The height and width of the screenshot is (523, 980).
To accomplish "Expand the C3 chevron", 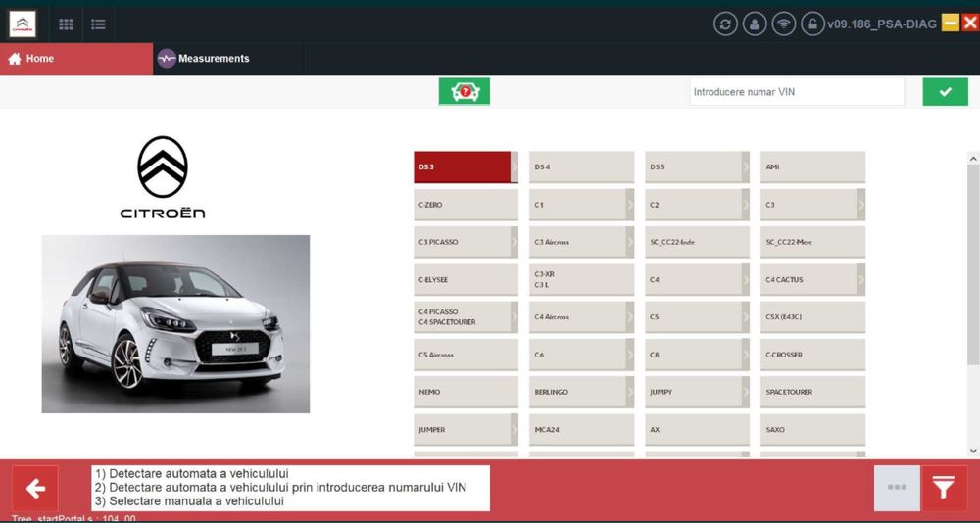I will point(861,205).
